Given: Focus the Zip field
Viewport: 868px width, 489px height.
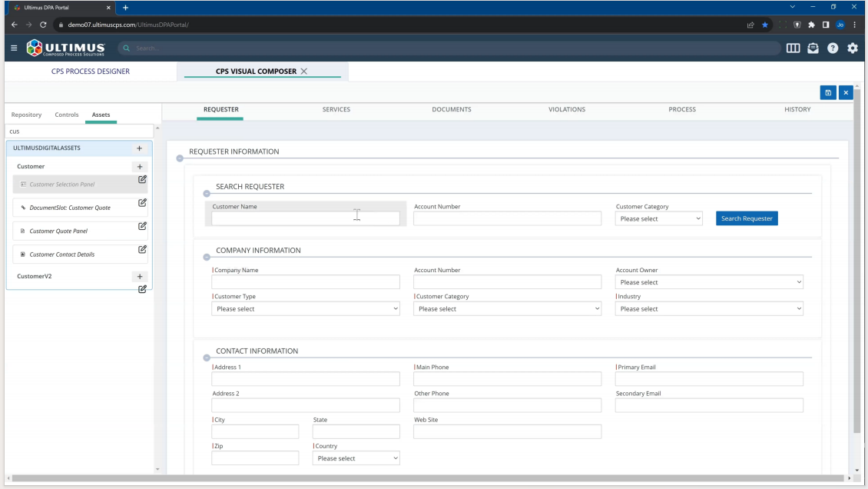Looking at the screenshot, I should tap(255, 458).
